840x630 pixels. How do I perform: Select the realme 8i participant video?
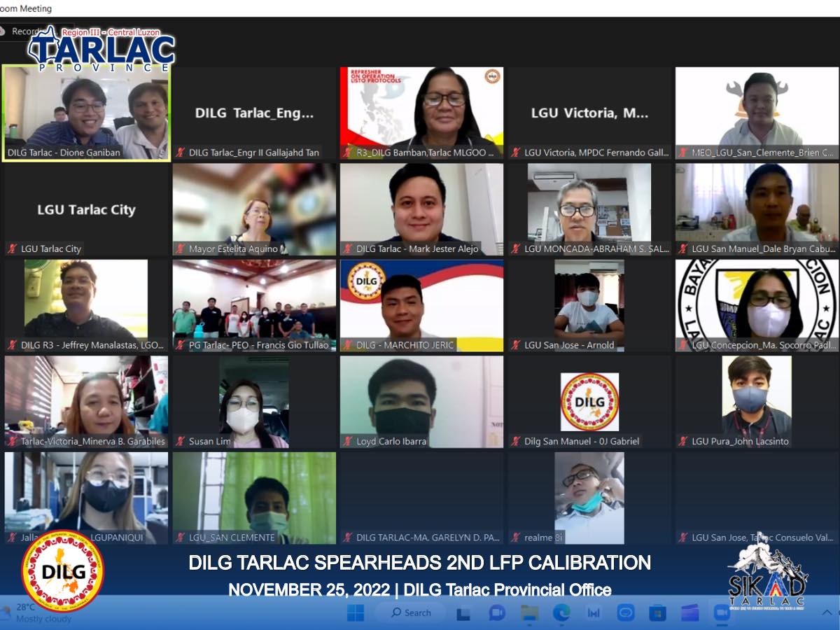589,498
